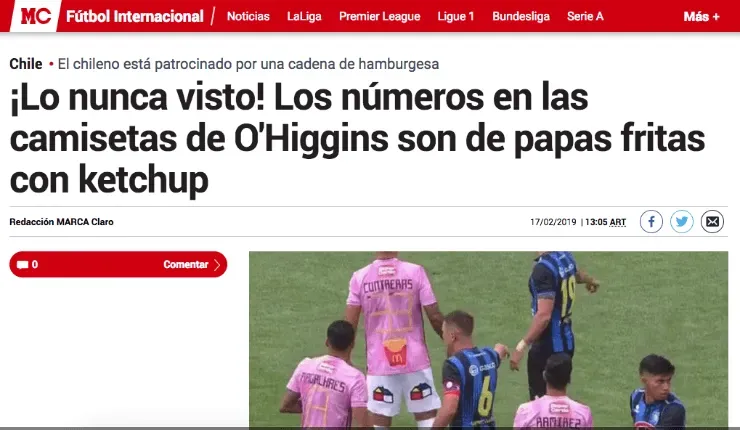Click the MC Marca Claro logo
Image resolution: width=740 pixels, height=430 pixels.
point(35,16)
